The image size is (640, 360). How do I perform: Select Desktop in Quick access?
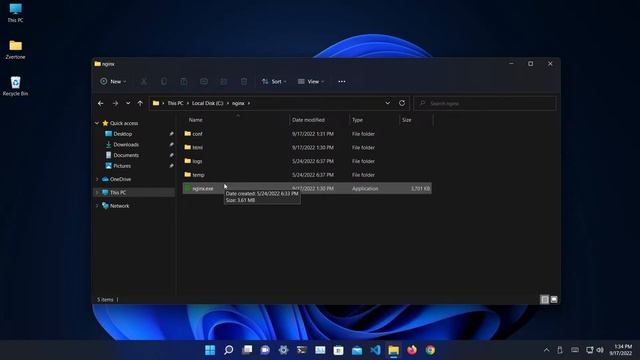pos(122,134)
